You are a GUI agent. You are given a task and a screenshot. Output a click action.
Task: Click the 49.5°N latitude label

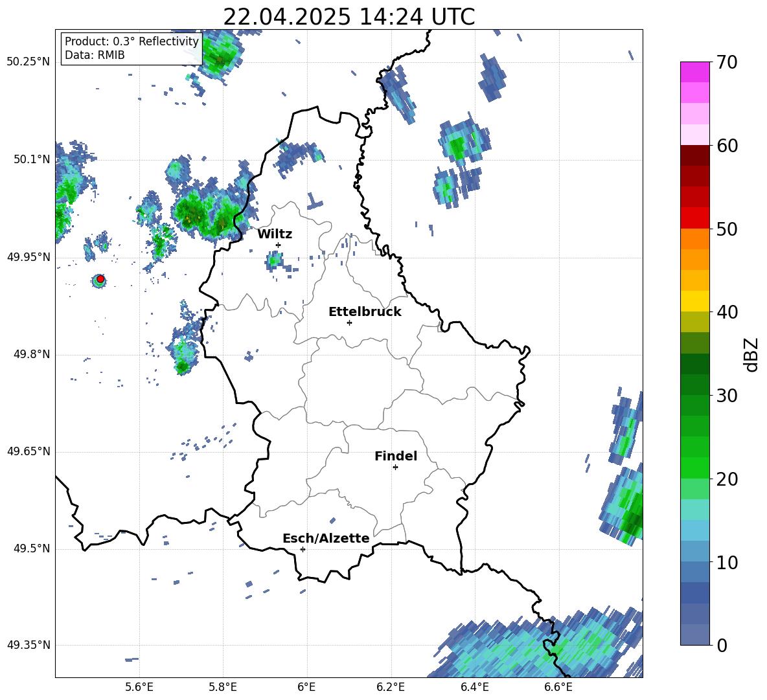click(31, 549)
